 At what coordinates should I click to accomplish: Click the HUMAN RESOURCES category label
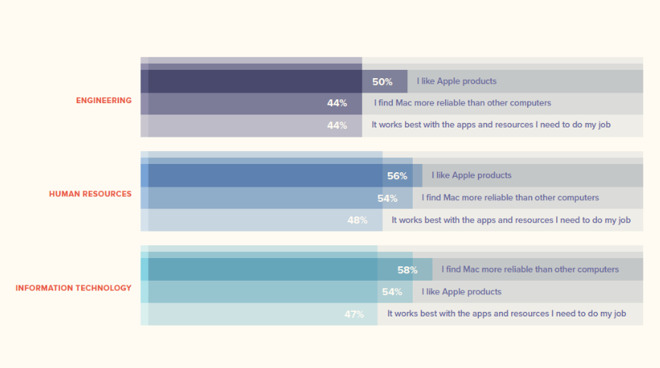[90, 194]
